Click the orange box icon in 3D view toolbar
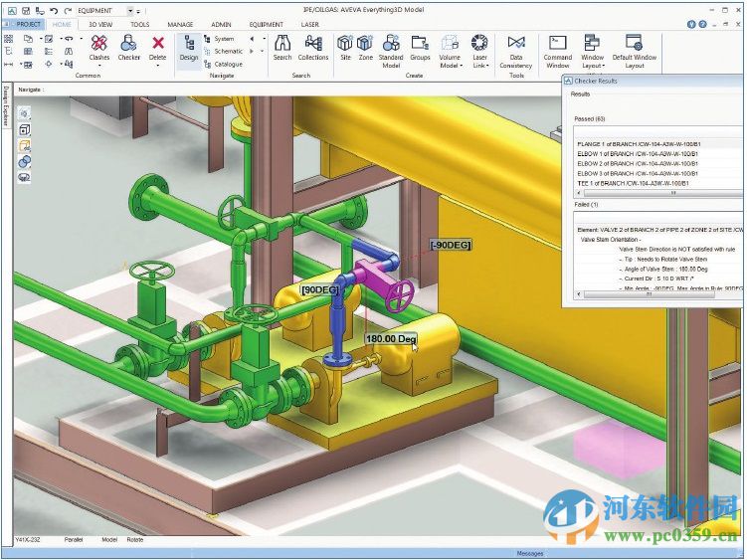The image size is (747, 560). (24, 145)
